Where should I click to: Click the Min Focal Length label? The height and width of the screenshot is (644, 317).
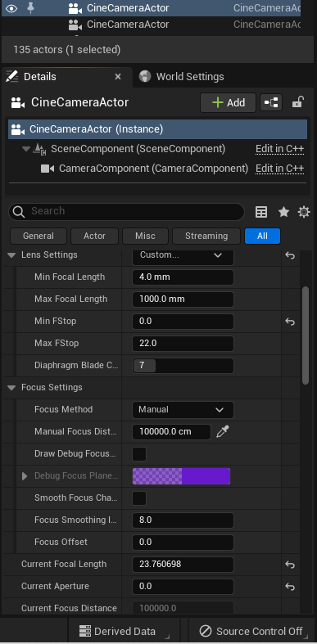[x=70, y=277]
